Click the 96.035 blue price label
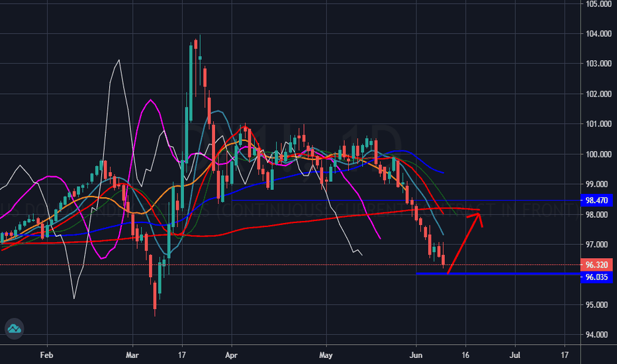 click(x=596, y=277)
